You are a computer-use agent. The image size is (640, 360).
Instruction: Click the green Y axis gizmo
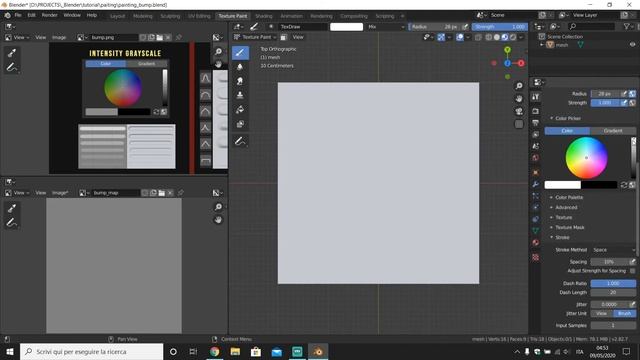[x=507, y=50]
